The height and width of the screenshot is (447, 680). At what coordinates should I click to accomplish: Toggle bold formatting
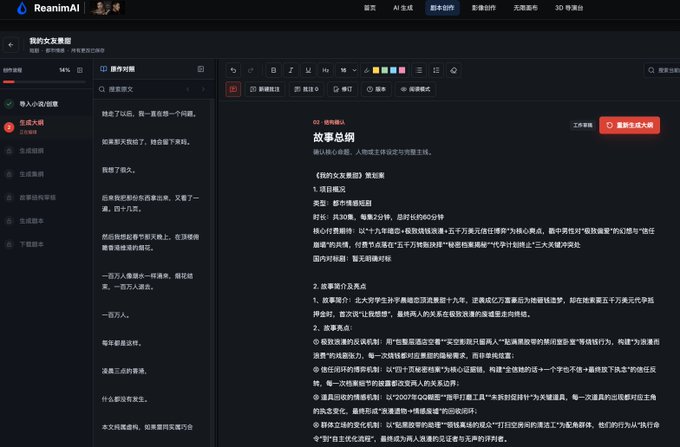[273, 70]
